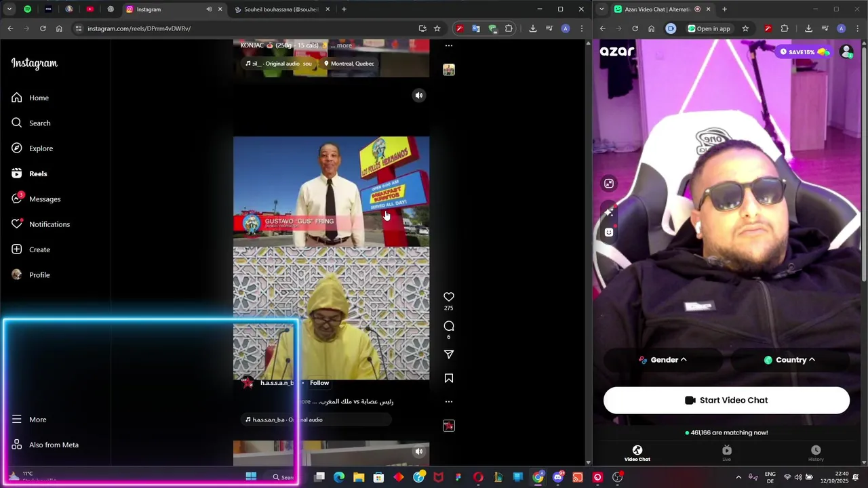The width and height of the screenshot is (868, 488).
Task: Select Reels in Instagram sidebar
Action: (29, 174)
